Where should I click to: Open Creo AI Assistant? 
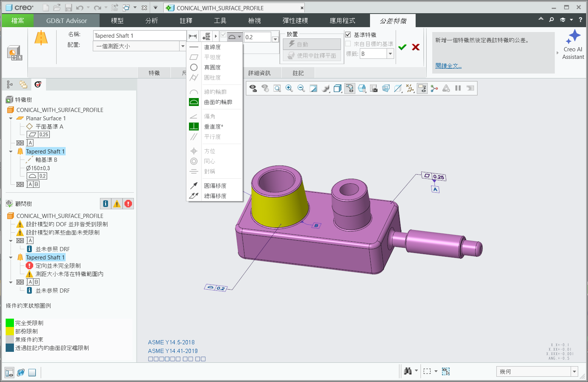coord(573,44)
